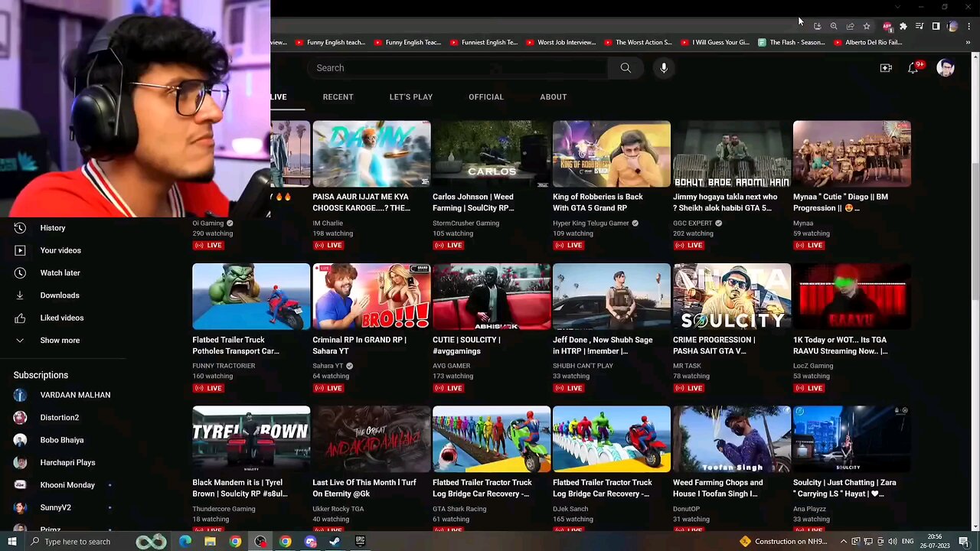Open Steam from the taskbar
This screenshot has width=980, height=551.
[x=335, y=542]
